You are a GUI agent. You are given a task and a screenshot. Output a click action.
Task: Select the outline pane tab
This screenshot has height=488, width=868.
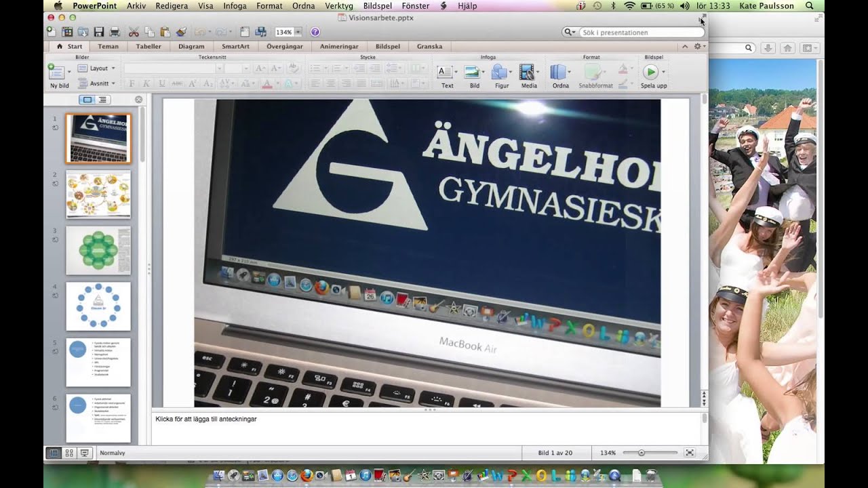coord(102,100)
